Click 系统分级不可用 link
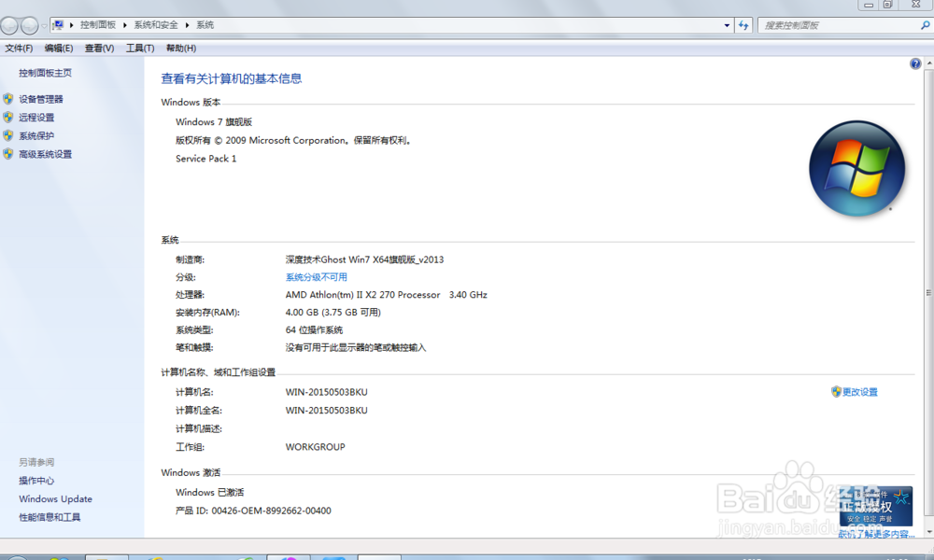This screenshot has width=934, height=560. pyautogui.click(x=317, y=277)
